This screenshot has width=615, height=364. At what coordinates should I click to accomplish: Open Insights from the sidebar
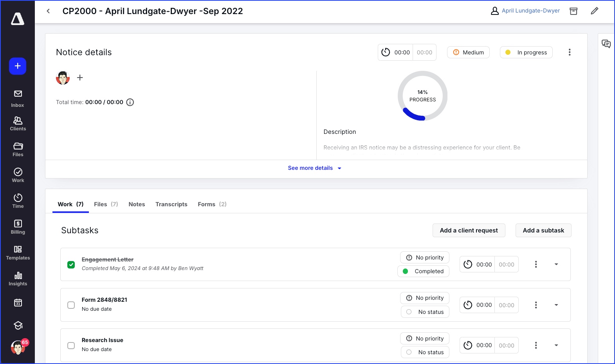coord(18,279)
